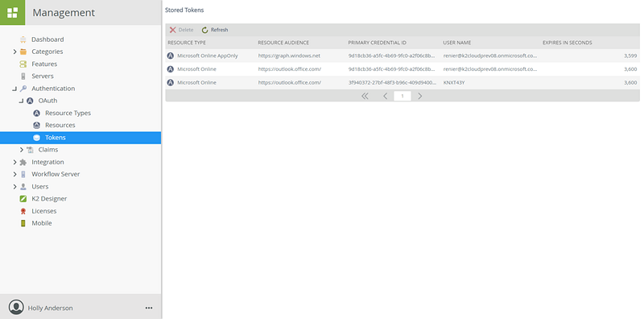This screenshot has width=644, height=319.
Task: Click the page number input field
Action: (x=402, y=96)
